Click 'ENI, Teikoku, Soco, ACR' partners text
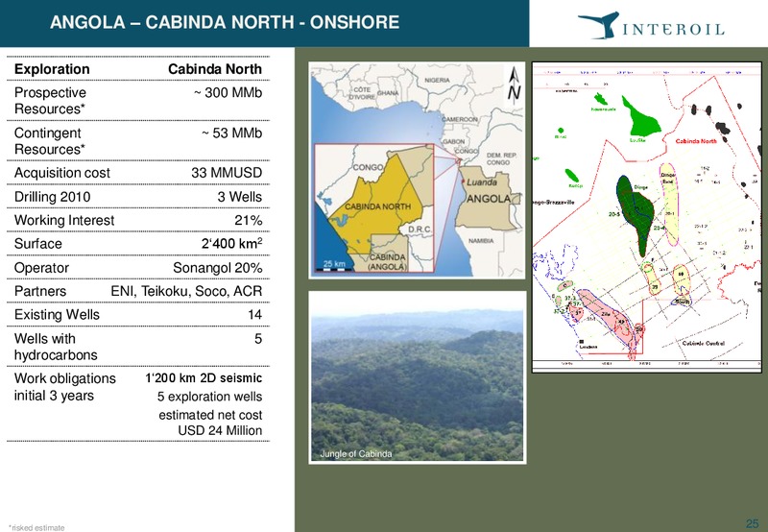 tap(186, 292)
